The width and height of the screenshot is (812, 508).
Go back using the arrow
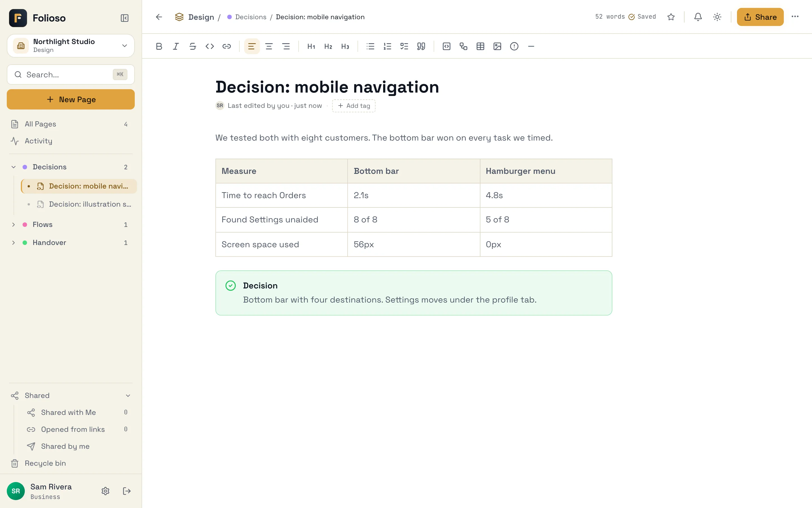coord(159,17)
